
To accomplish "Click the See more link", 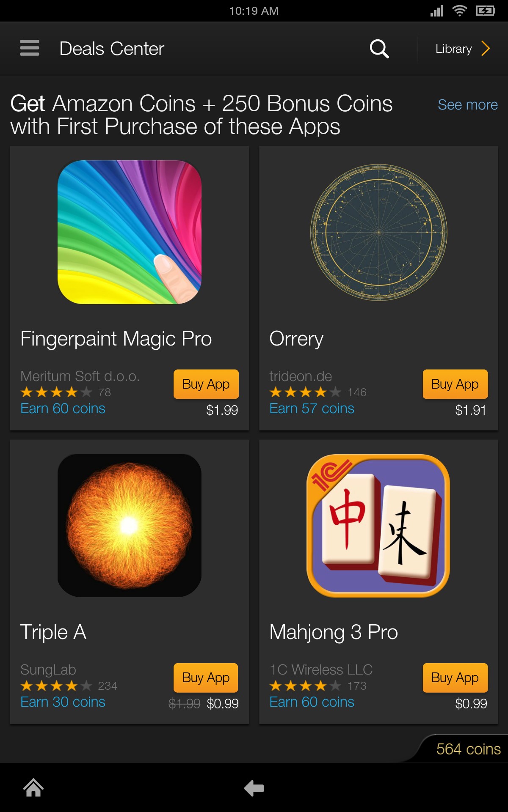I will pyautogui.click(x=468, y=104).
